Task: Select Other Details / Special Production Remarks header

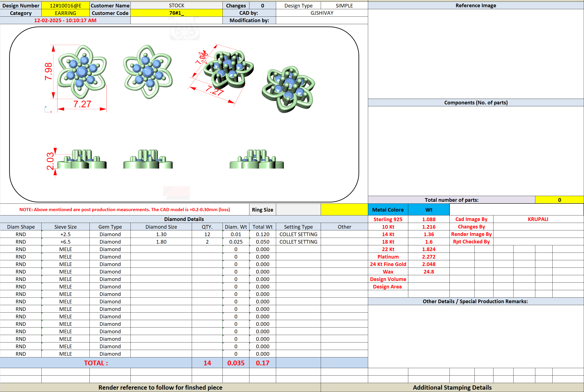Action: click(x=476, y=301)
